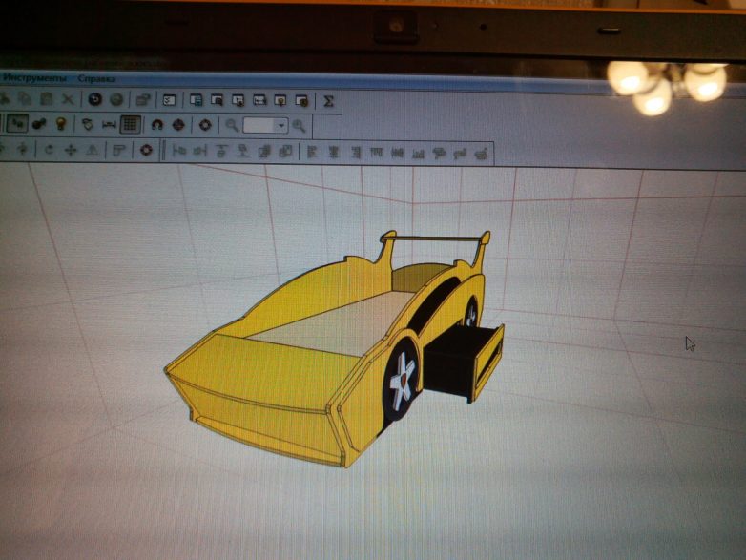Toggle the dimensions display icon
Screen dimensions: 746x560
pyautogui.click(x=109, y=124)
